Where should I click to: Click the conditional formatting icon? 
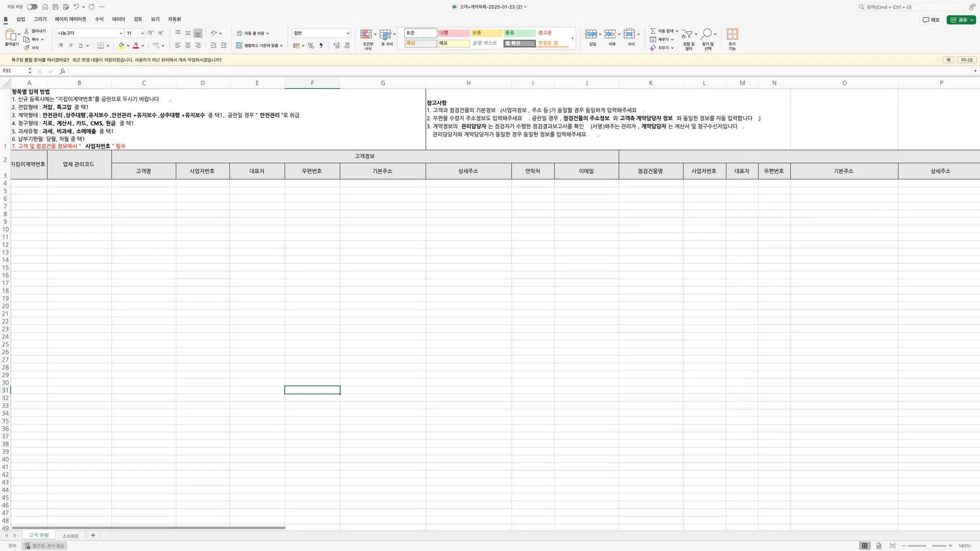point(366,34)
